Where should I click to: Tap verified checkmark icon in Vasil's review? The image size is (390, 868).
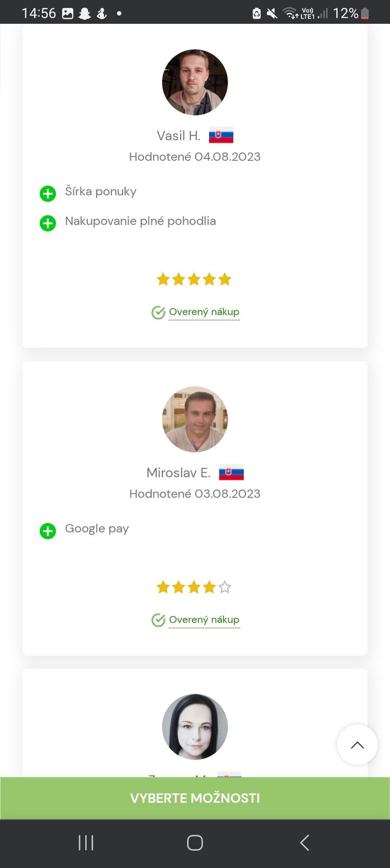coord(158,312)
